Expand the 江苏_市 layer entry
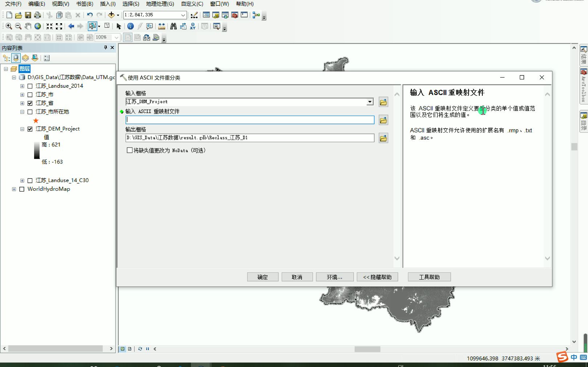 click(22, 94)
